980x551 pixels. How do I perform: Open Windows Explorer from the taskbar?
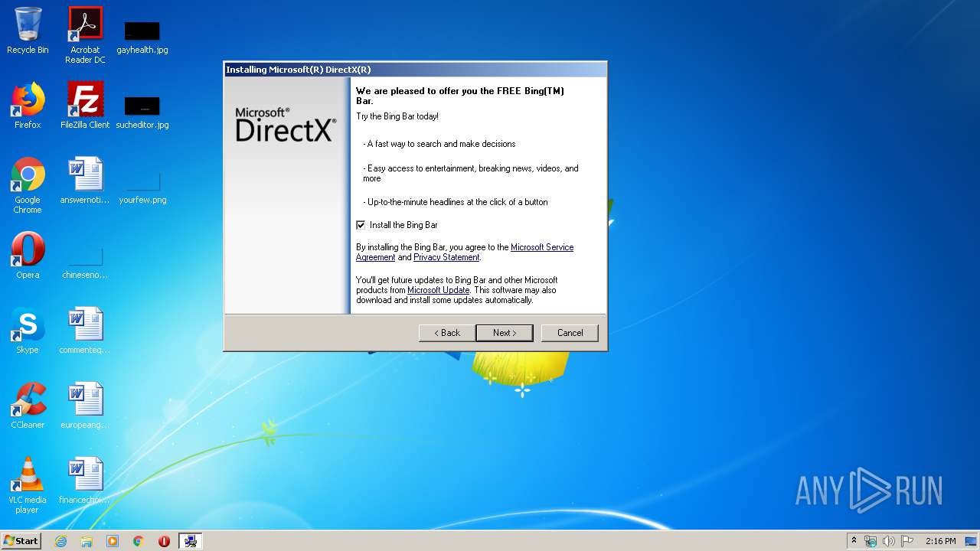click(87, 541)
